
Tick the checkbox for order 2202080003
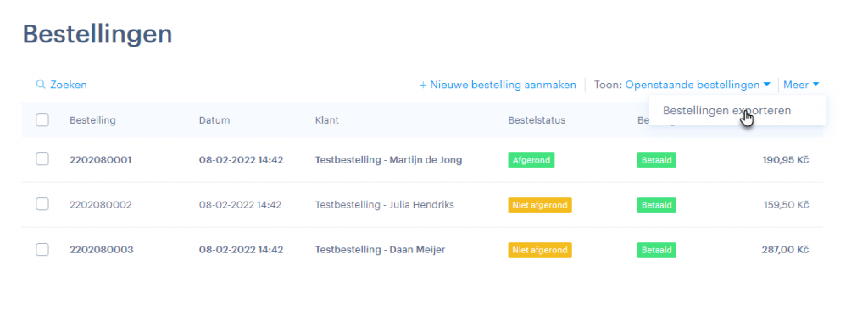click(42, 250)
